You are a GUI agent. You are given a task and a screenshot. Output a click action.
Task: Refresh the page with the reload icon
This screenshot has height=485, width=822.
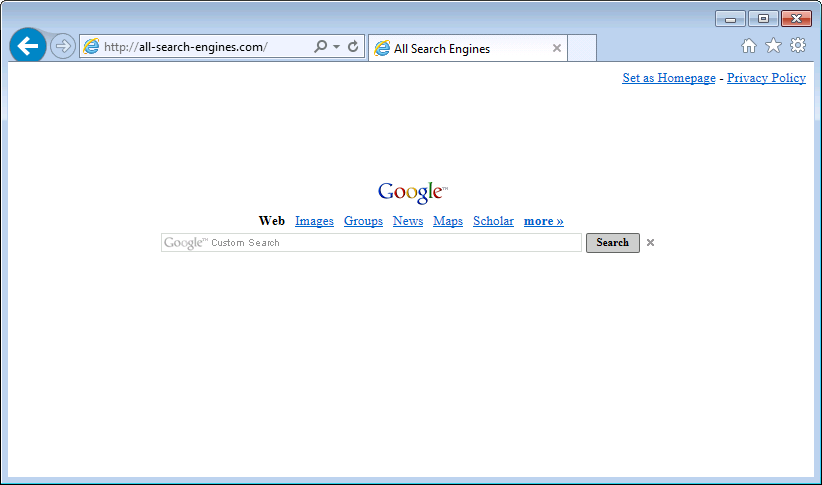pos(353,47)
